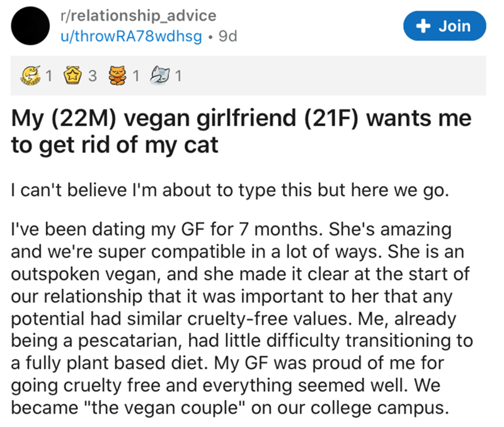Click the 9d post timestamp
This screenshot has width=504, height=427.
[x=226, y=37]
